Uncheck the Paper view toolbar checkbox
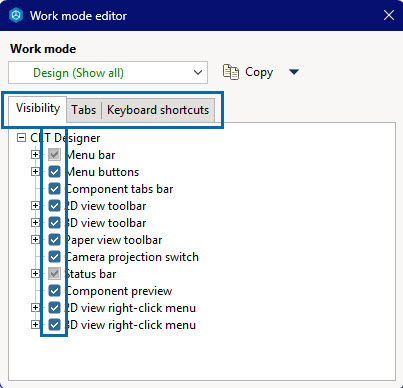The height and width of the screenshot is (388, 403). click(x=54, y=240)
